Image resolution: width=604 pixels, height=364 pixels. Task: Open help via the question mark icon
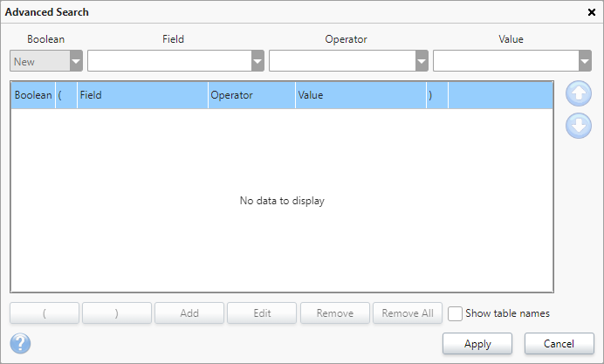point(20,343)
